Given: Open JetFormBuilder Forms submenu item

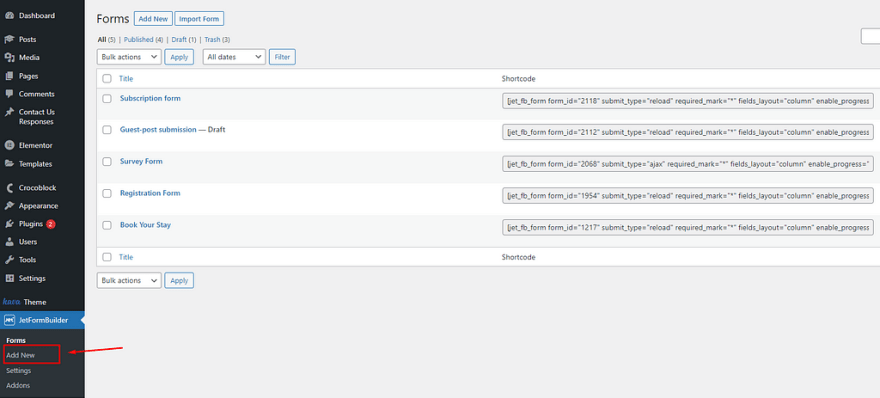Looking at the screenshot, I should tap(16, 340).
